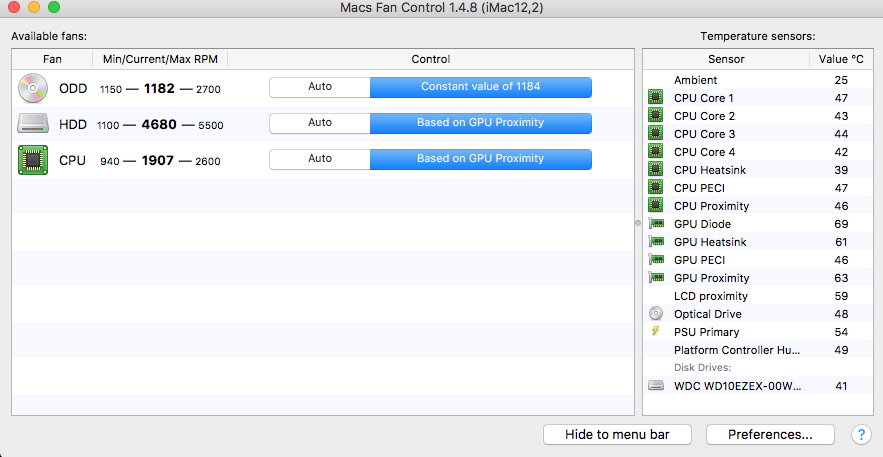The height and width of the screenshot is (457, 883).
Task: Click the CPU Heatsink chip icon
Action: [x=655, y=169]
